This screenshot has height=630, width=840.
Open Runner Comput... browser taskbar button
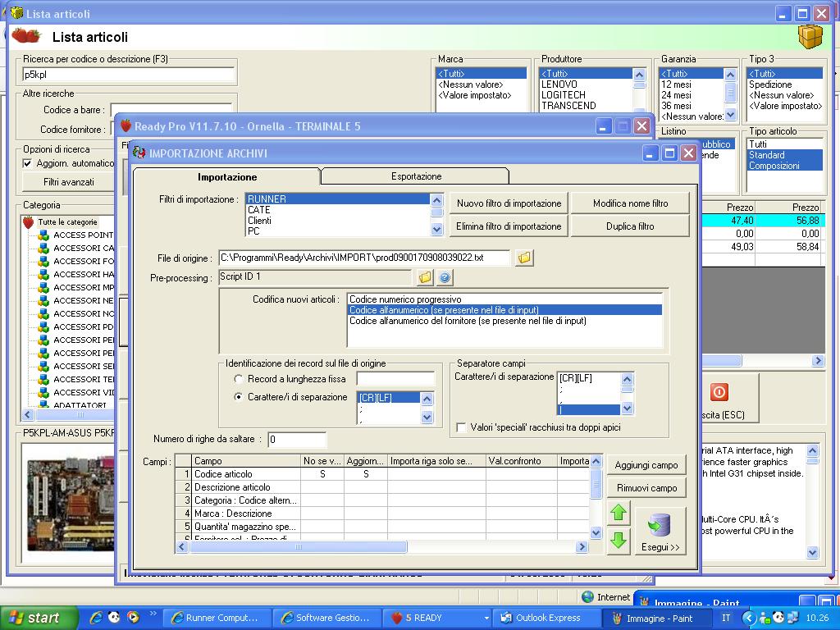tap(217, 618)
